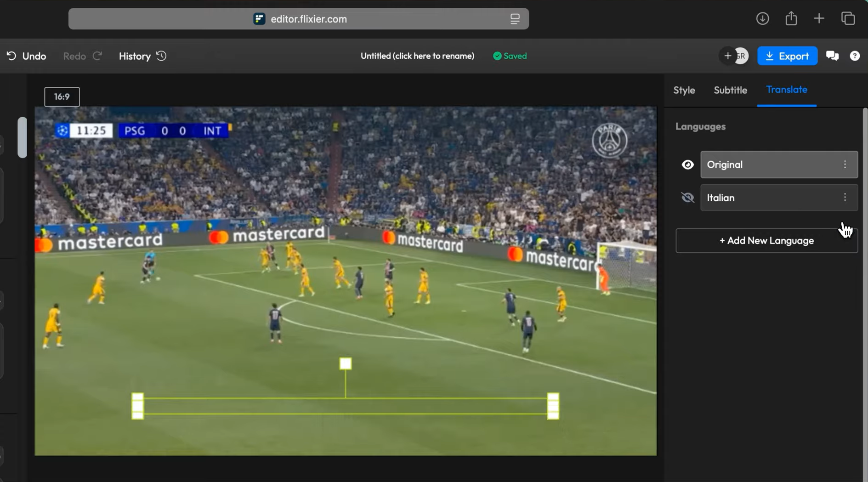Open the help question mark icon

point(855,56)
